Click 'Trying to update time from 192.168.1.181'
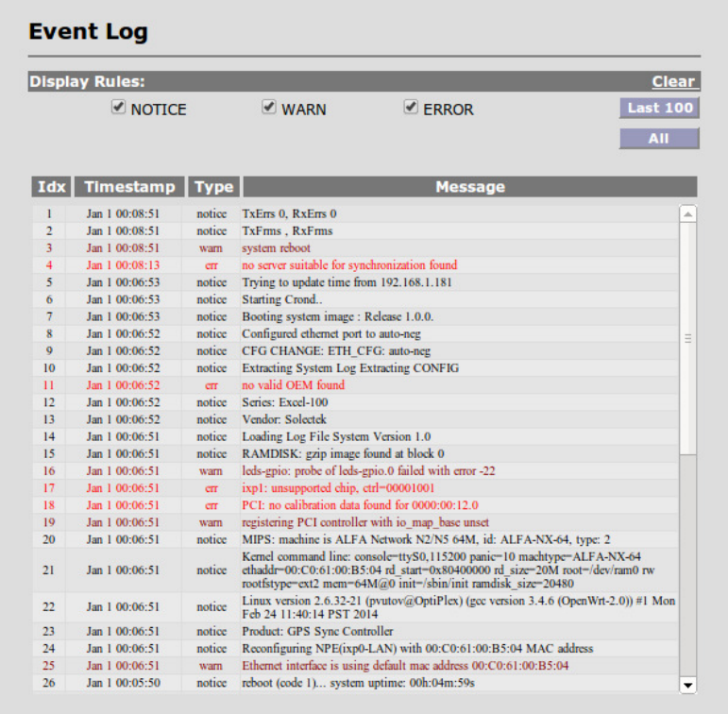The image size is (728, 714). 347,282
